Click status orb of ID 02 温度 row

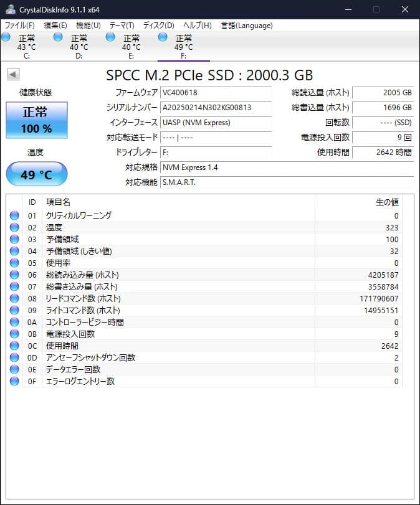[14, 227]
